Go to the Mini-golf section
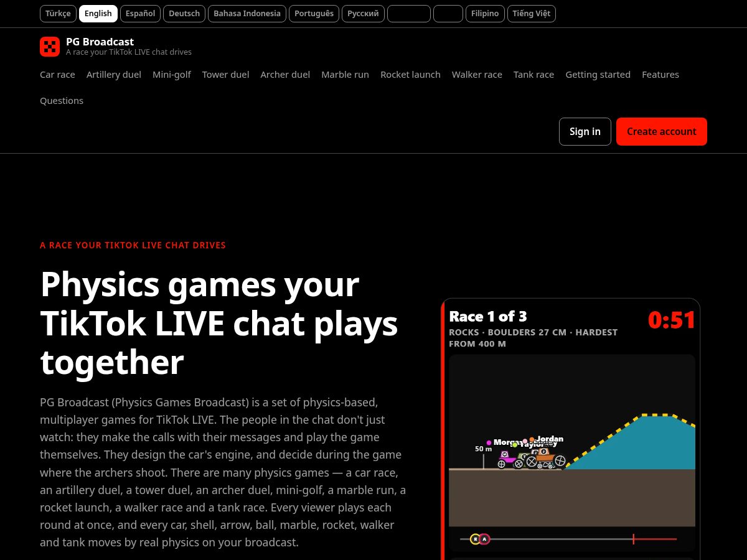Viewport: 747px width, 560px height. point(172,75)
